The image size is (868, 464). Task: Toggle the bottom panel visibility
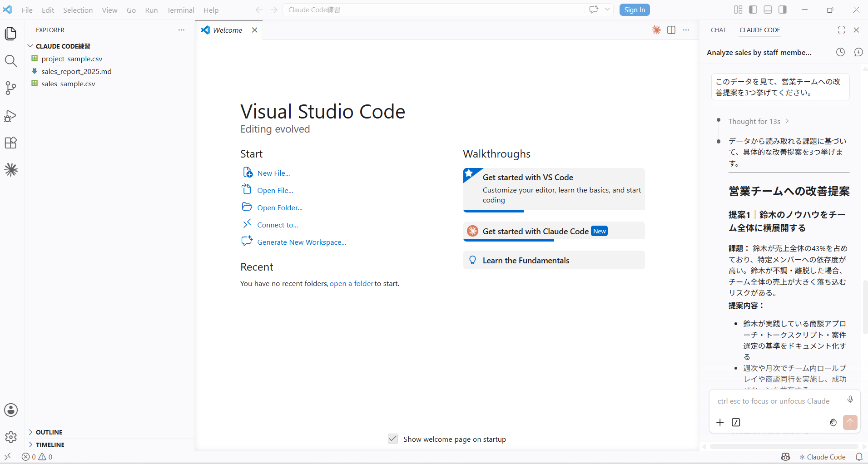tap(768, 10)
